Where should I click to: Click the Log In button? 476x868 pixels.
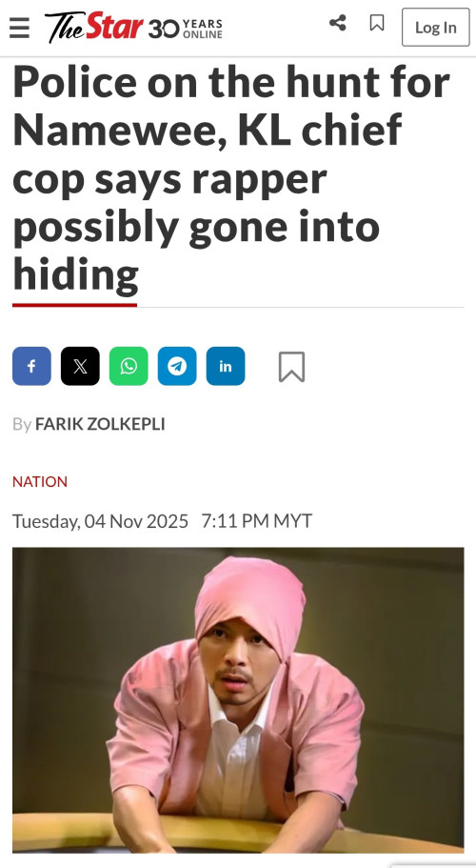click(436, 27)
